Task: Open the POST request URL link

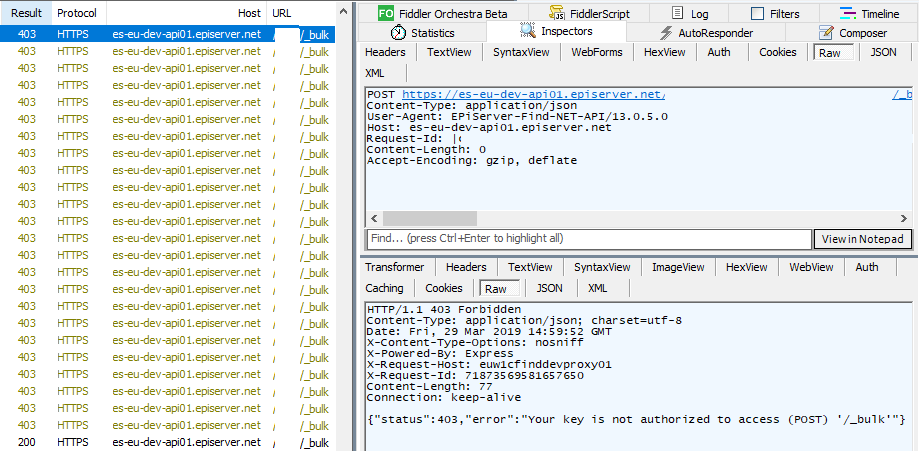Action: tap(534, 94)
